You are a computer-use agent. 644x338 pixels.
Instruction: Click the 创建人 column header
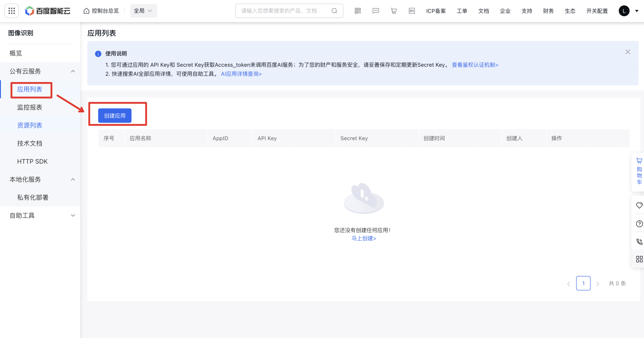pyautogui.click(x=514, y=138)
